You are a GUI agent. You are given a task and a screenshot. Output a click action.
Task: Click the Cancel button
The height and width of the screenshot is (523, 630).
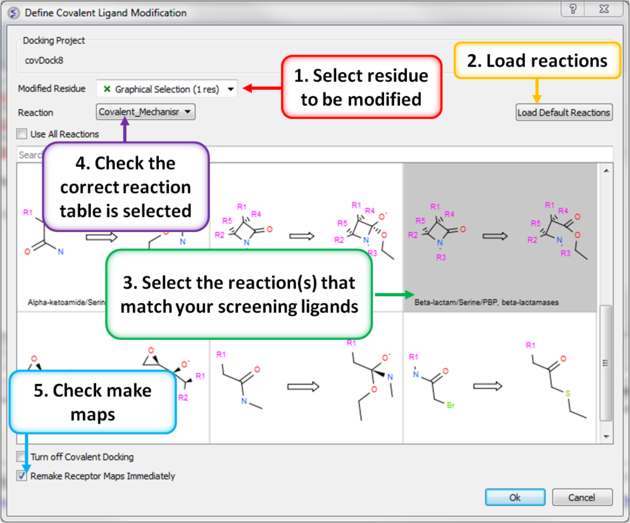pyautogui.click(x=582, y=497)
